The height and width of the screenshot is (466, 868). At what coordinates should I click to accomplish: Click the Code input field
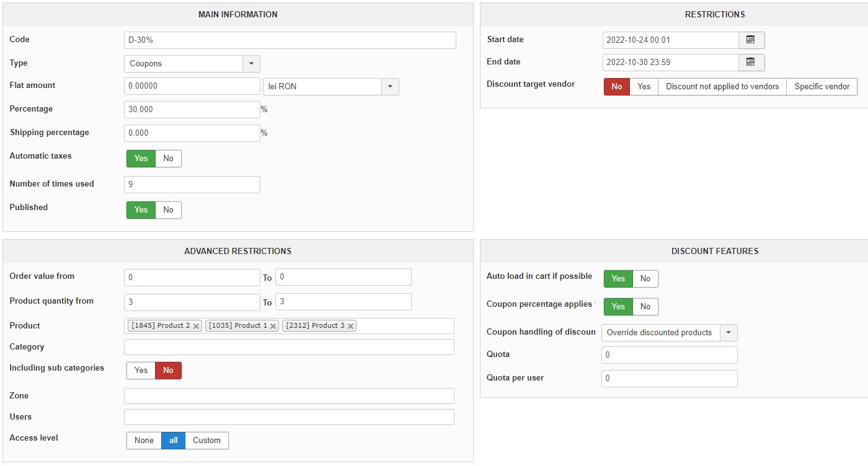(290, 40)
